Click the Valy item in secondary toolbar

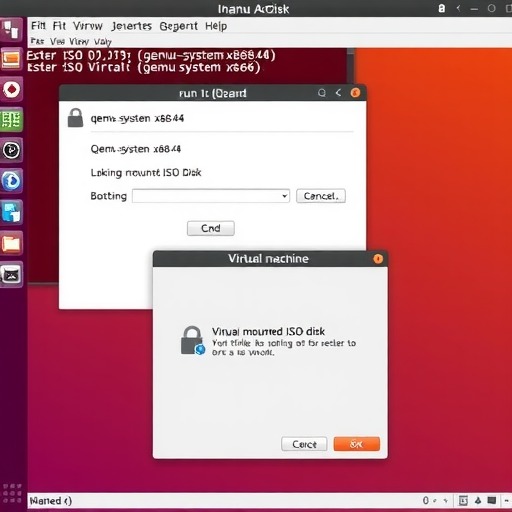coord(102,42)
